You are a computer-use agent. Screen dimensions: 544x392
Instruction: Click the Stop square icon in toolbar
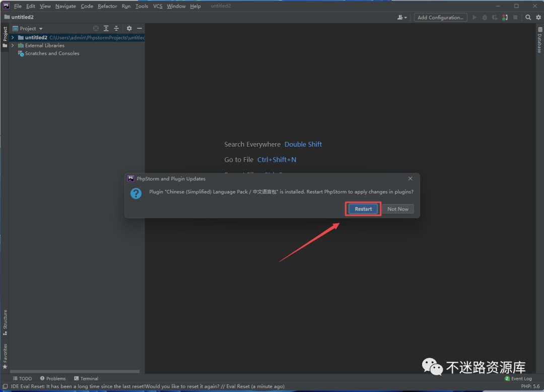(x=515, y=17)
